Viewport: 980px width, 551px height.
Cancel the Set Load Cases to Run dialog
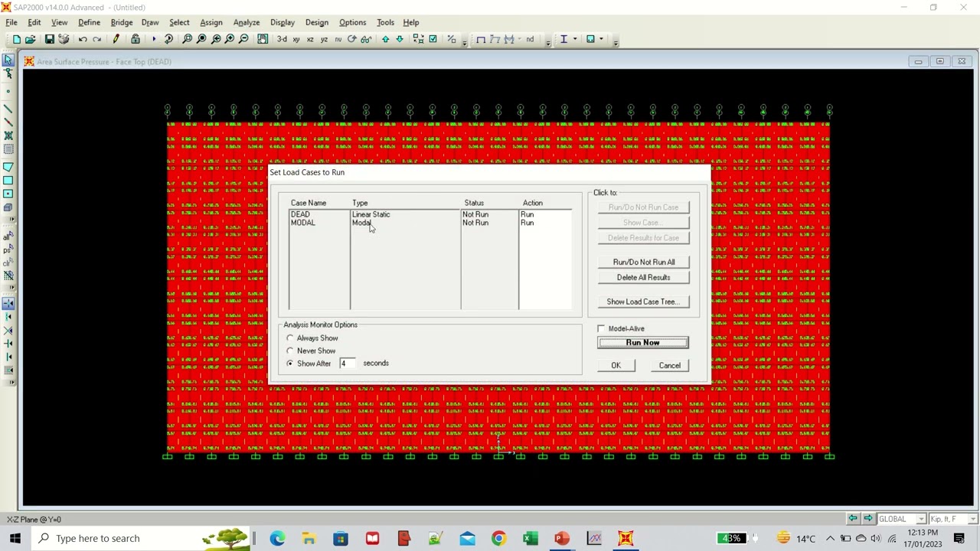pos(670,366)
